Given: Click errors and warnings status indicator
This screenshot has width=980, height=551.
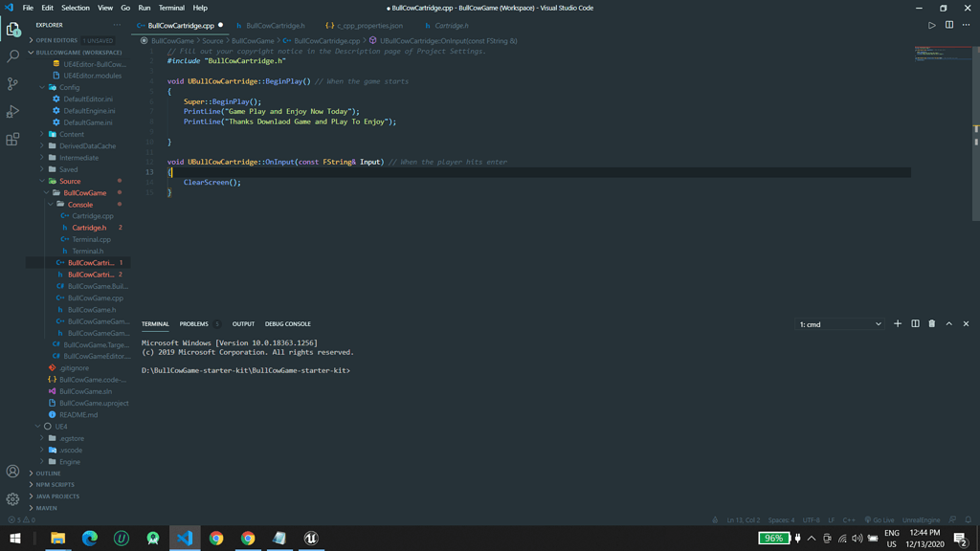Looking at the screenshot, I should pos(22,519).
